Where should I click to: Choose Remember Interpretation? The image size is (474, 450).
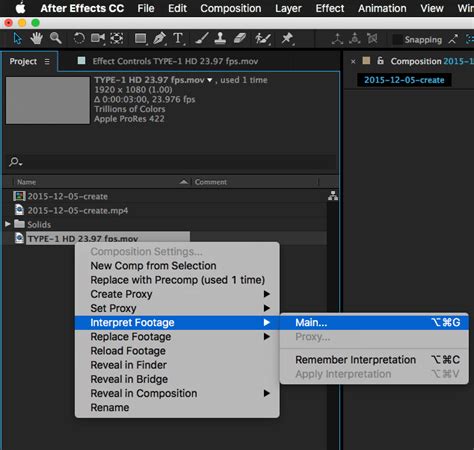pos(374,360)
